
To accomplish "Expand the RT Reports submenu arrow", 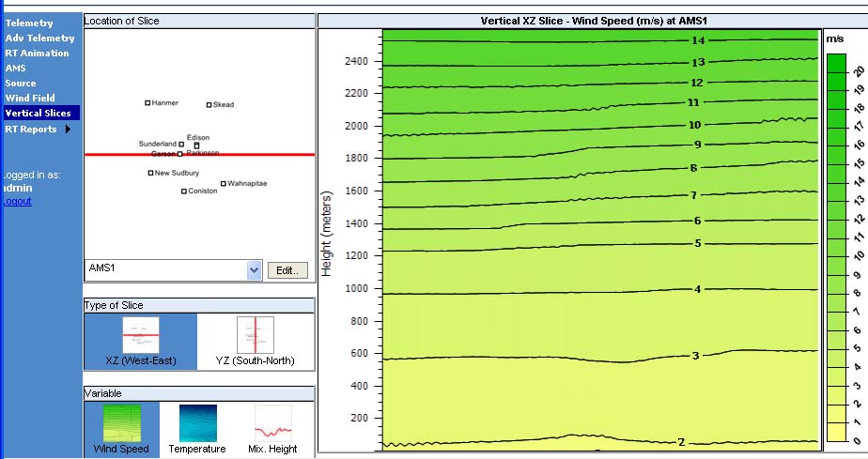I will (69, 130).
